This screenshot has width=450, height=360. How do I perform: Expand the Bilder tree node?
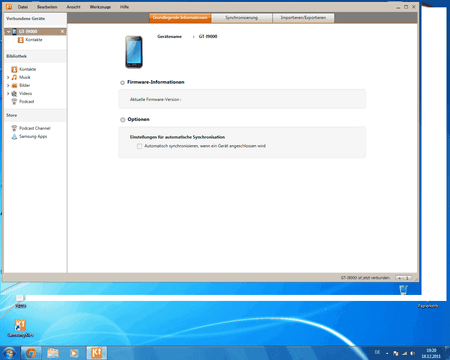[x=8, y=85]
